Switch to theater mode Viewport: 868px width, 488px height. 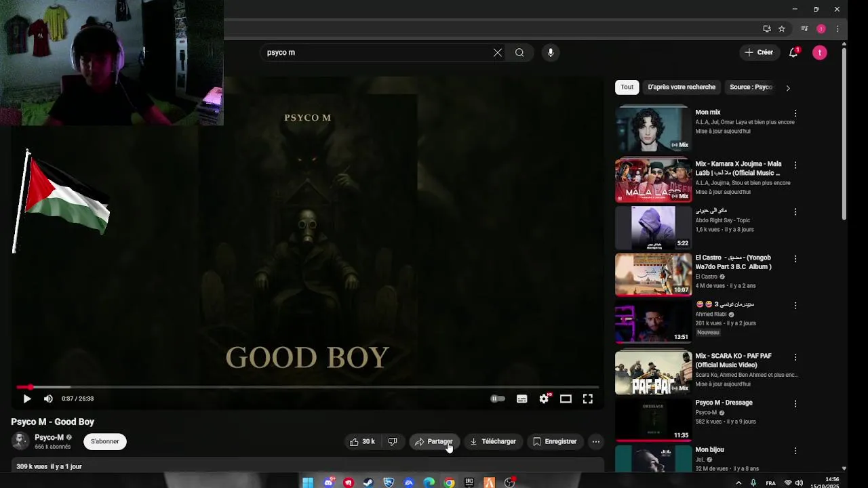point(566,399)
